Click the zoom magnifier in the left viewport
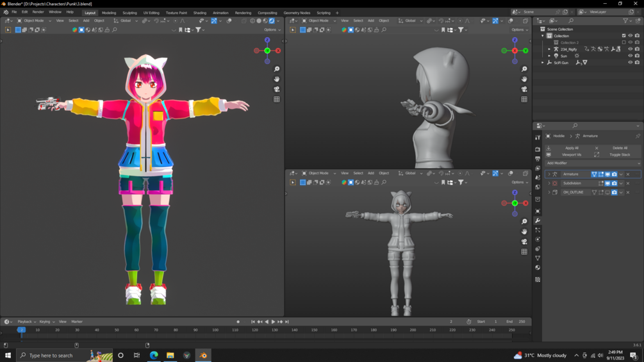 [x=277, y=69]
